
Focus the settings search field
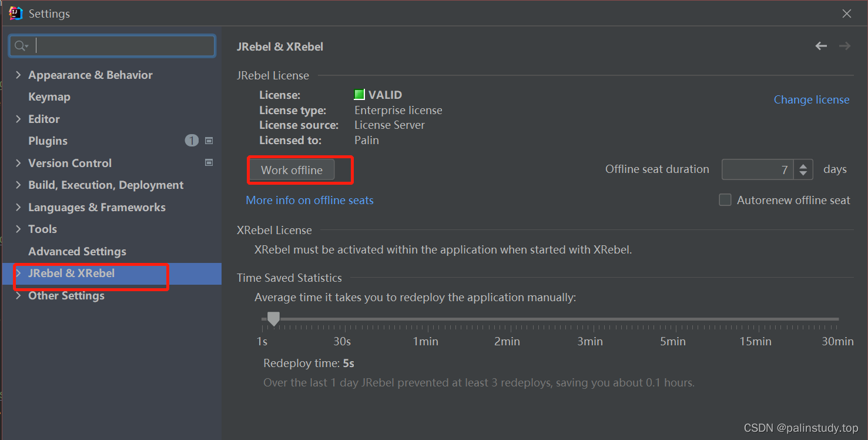click(112, 46)
